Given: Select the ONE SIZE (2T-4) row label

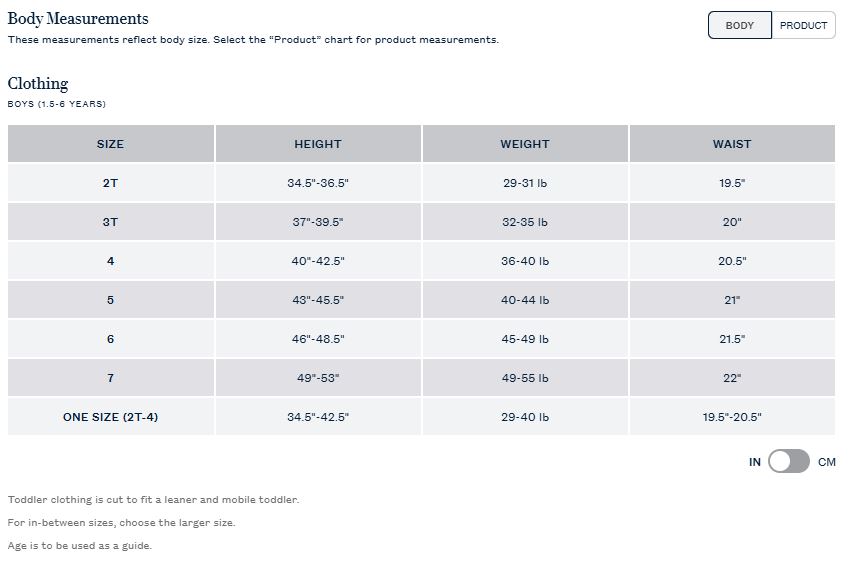Looking at the screenshot, I should (x=110, y=417).
